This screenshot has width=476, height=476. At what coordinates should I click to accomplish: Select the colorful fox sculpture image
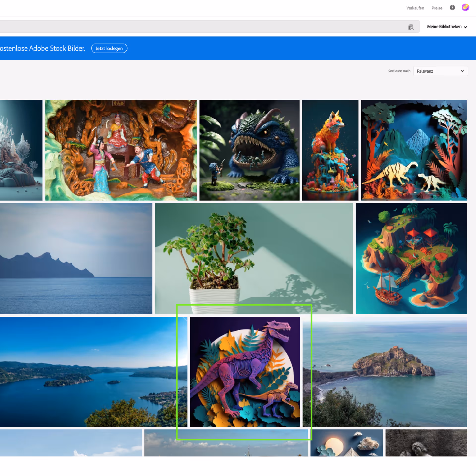(330, 150)
